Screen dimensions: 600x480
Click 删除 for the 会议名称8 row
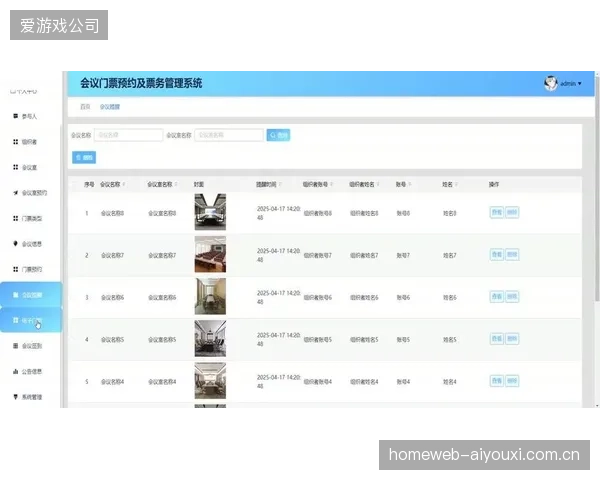pyautogui.click(x=512, y=212)
